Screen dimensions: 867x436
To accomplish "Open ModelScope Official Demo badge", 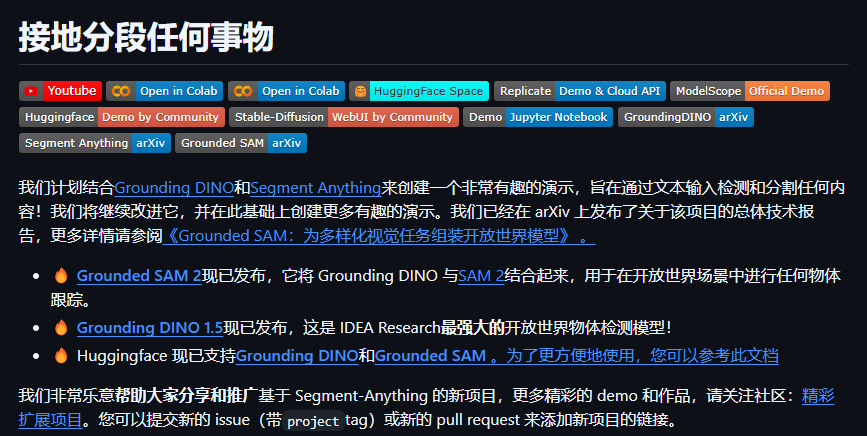I will click(x=750, y=91).
